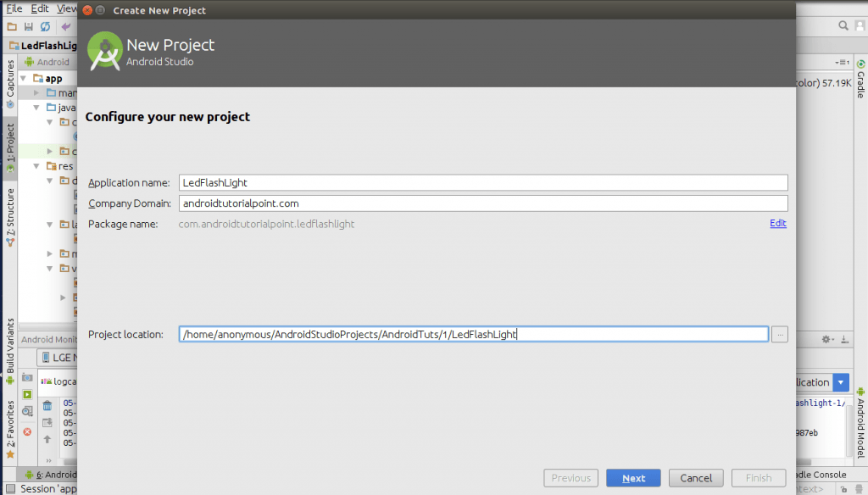Click the tool windows toggle icon in status bar

10,489
